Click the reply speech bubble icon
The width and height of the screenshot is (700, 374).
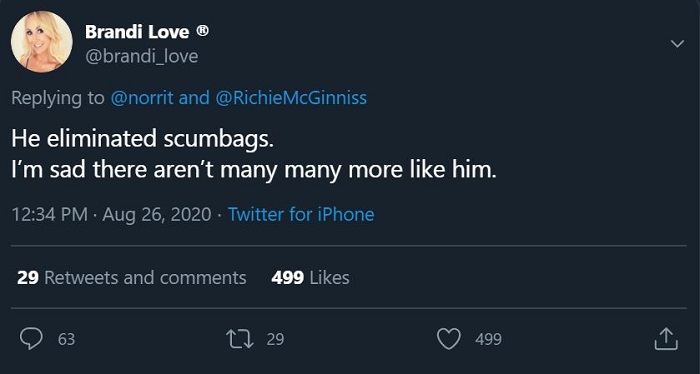pyautogui.click(x=31, y=339)
